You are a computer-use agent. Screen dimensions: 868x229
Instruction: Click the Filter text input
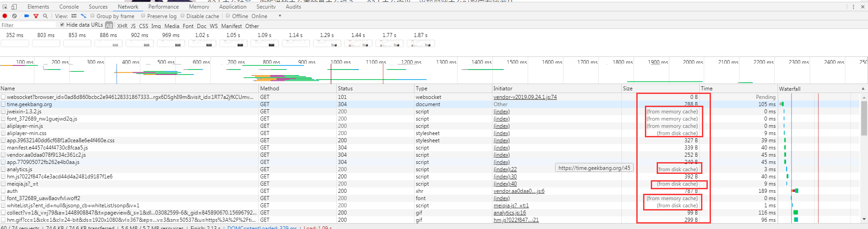click(x=28, y=25)
